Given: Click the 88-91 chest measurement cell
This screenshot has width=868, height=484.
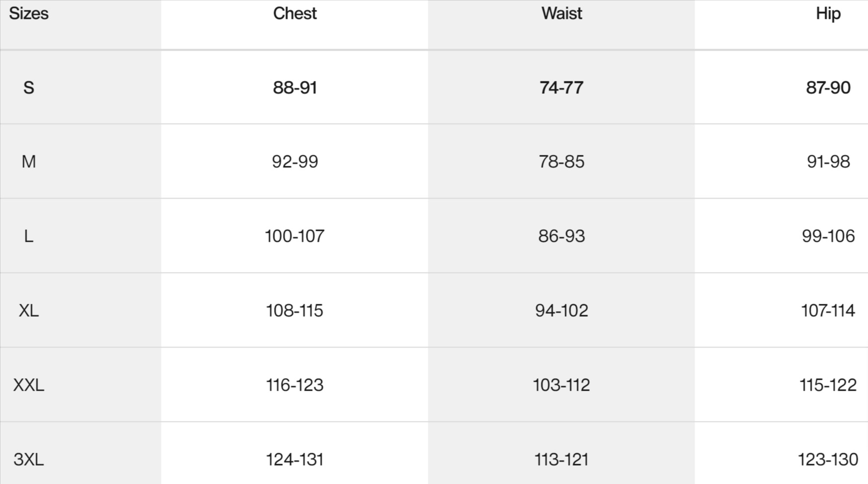Looking at the screenshot, I should 295,88.
